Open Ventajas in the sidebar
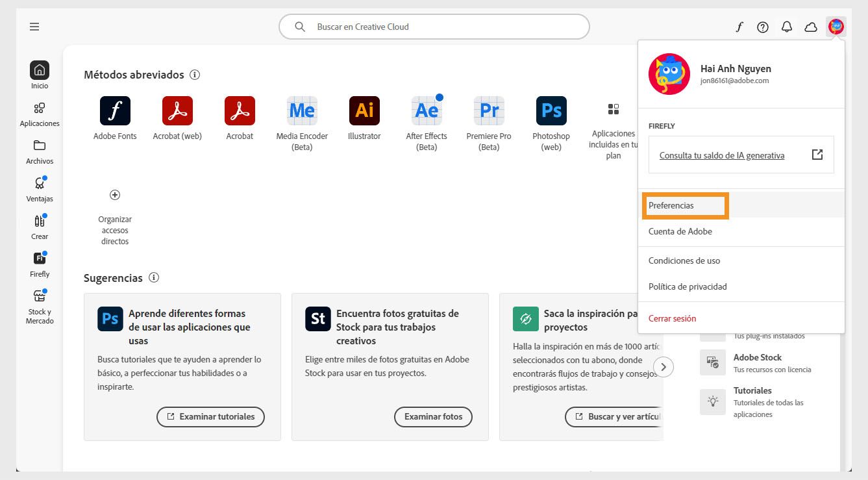Viewport: 868px width, 480px height. 40,189
